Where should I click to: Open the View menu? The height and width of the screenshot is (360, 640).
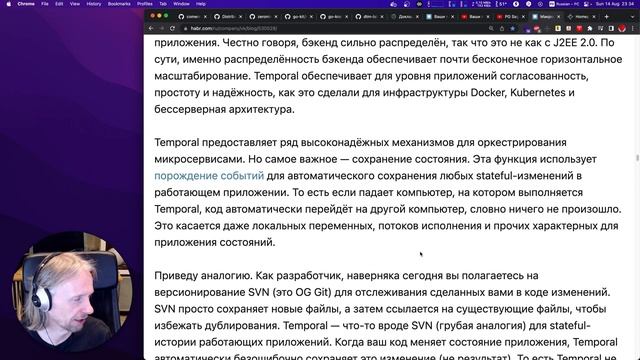[75, 4]
